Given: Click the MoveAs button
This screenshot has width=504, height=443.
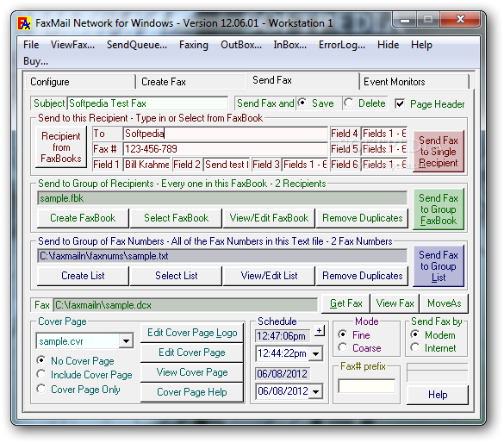Looking at the screenshot, I should coord(445,303).
